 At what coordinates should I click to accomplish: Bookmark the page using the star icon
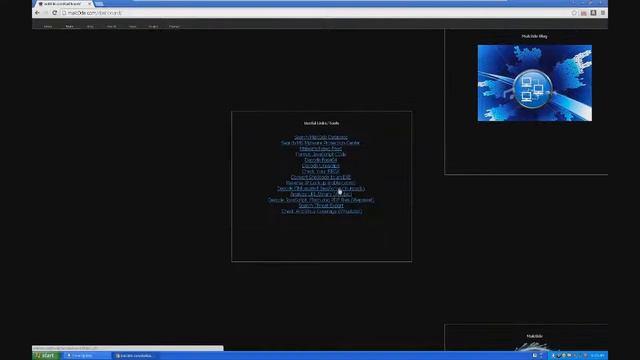click(574, 13)
